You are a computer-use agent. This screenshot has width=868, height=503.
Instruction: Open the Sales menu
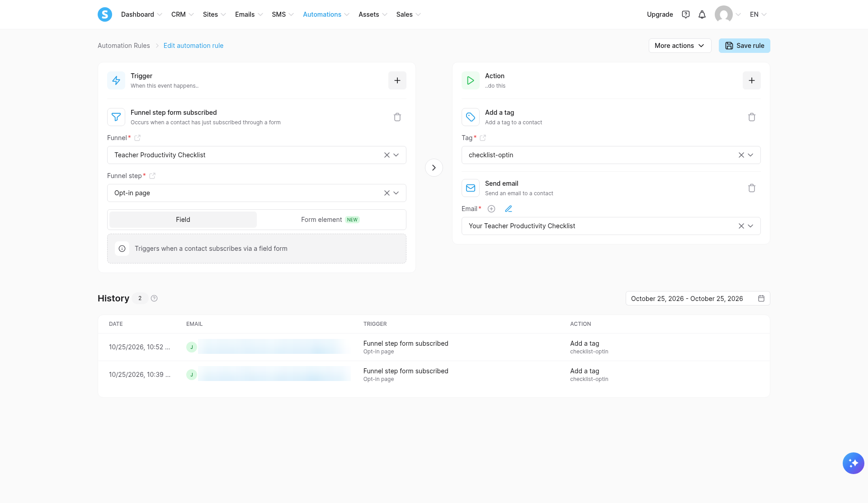coord(408,14)
